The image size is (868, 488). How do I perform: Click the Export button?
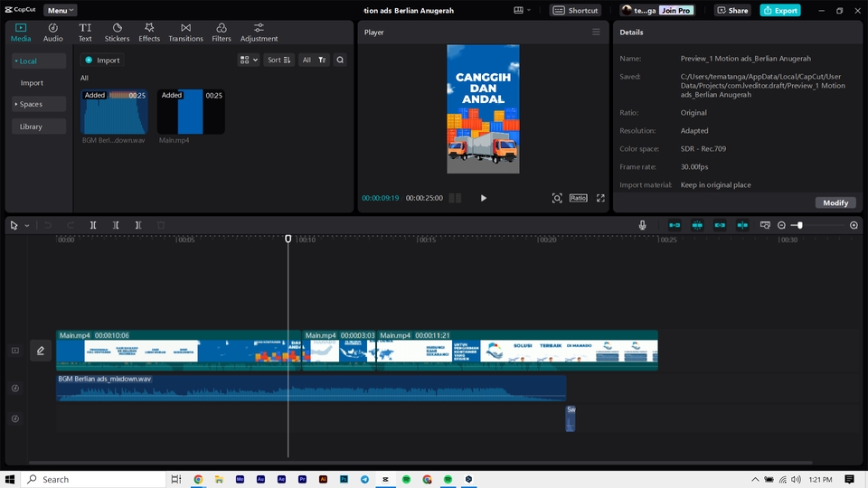click(x=780, y=10)
